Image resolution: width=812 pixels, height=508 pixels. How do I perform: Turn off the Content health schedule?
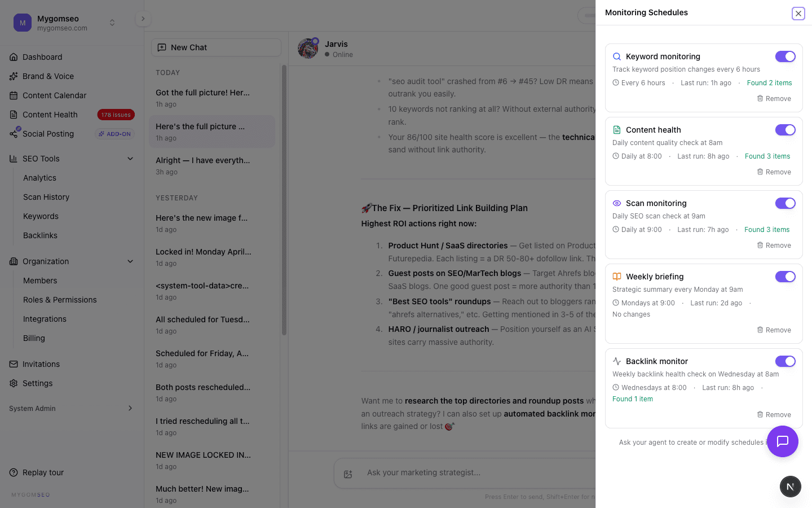785,130
